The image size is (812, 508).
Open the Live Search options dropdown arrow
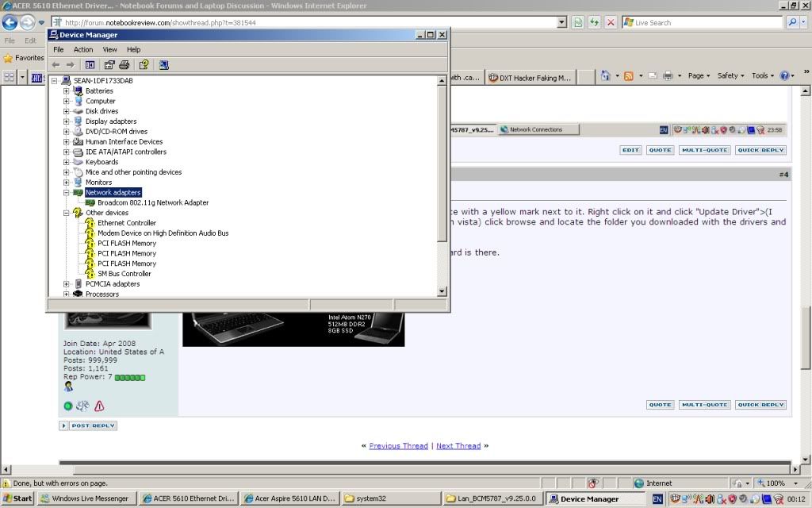click(x=804, y=22)
